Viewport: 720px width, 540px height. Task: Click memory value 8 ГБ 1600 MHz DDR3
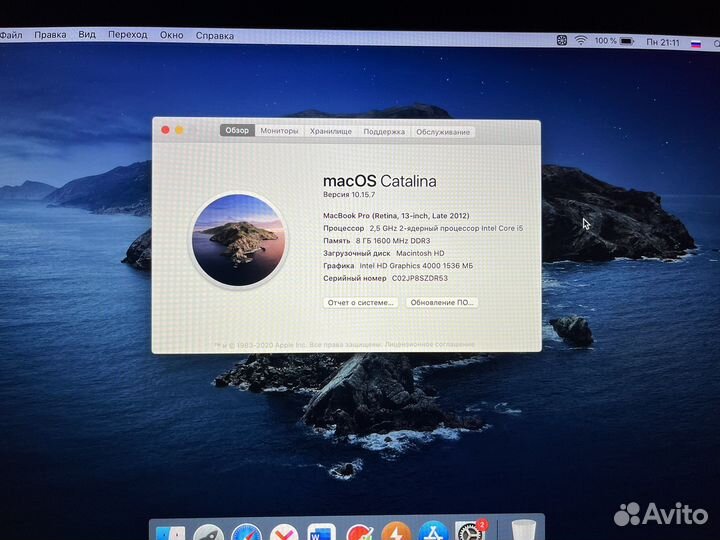click(393, 241)
